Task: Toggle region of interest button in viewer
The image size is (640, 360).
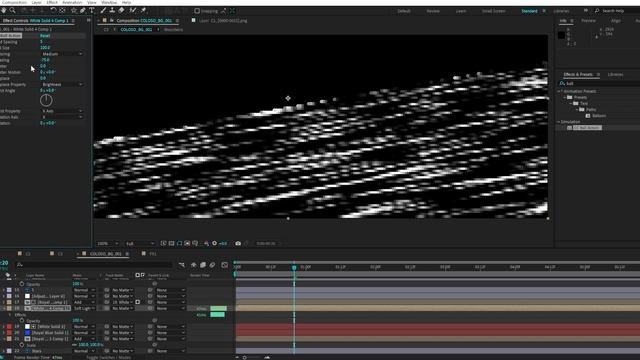Action: click(x=187, y=243)
